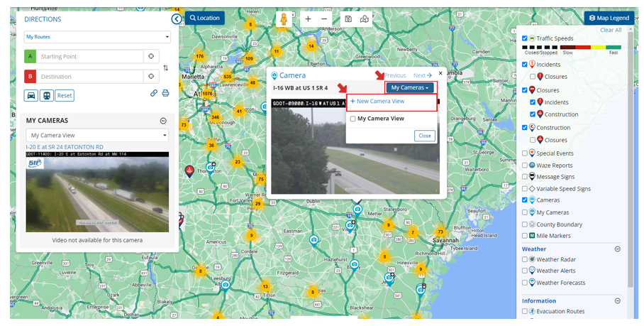Select transit mode bus icon

tap(46, 95)
